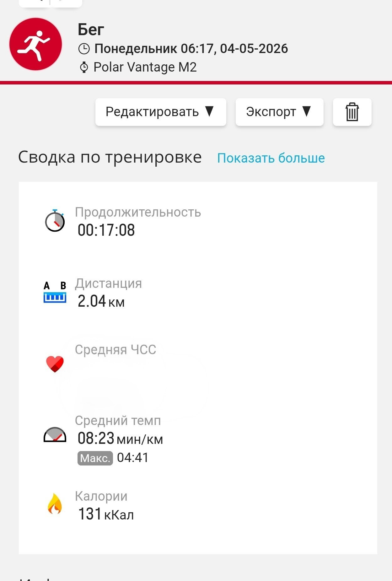Click the watch icon beside Polar Vantage M2
This screenshot has height=581, width=392.
[x=84, y=67]
